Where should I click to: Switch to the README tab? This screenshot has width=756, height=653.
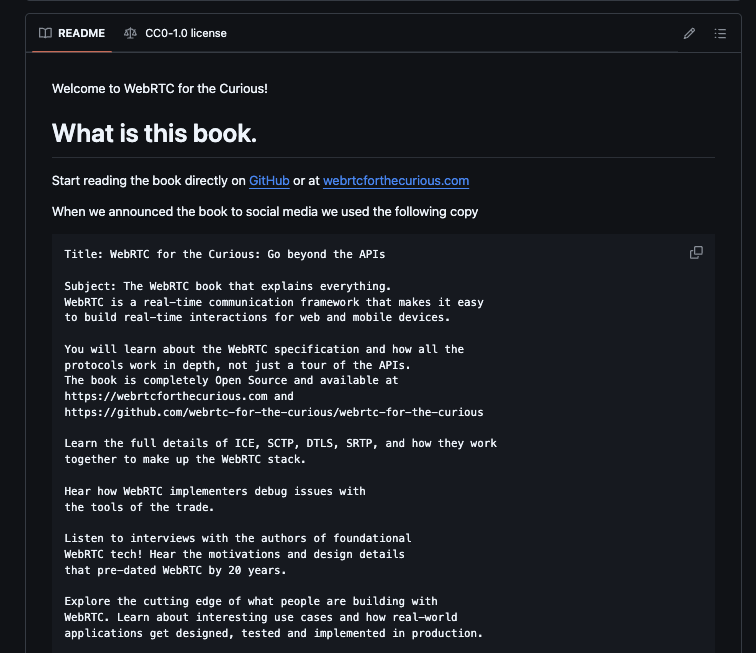(x=72, y=33)
